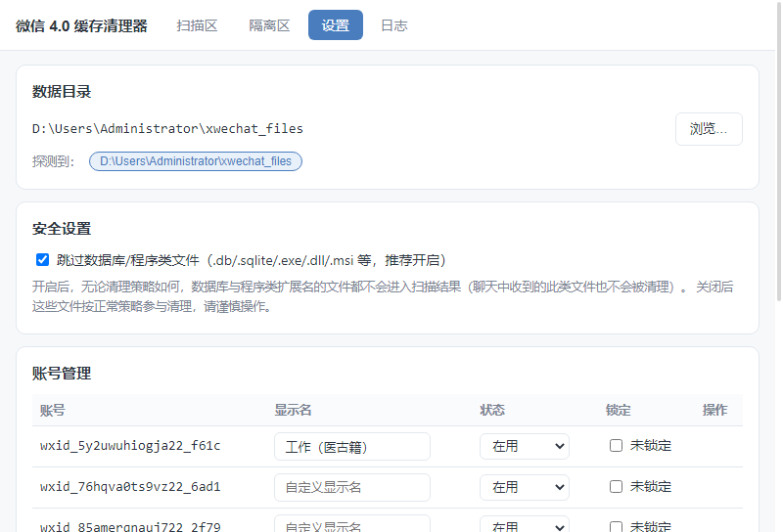
Task: Open the 隔离区 tab
Action: coord(269,25)
